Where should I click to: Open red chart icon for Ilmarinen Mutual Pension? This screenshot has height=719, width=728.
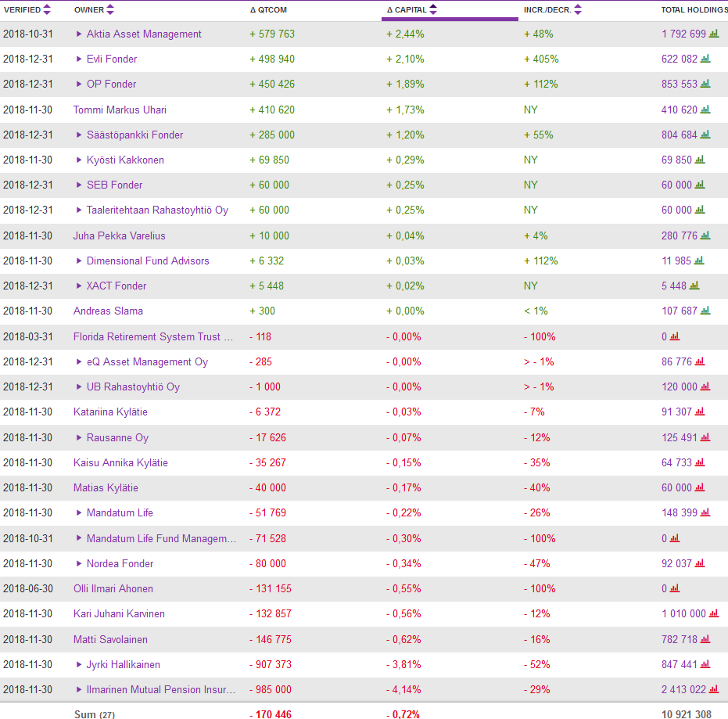click(714, 688)
